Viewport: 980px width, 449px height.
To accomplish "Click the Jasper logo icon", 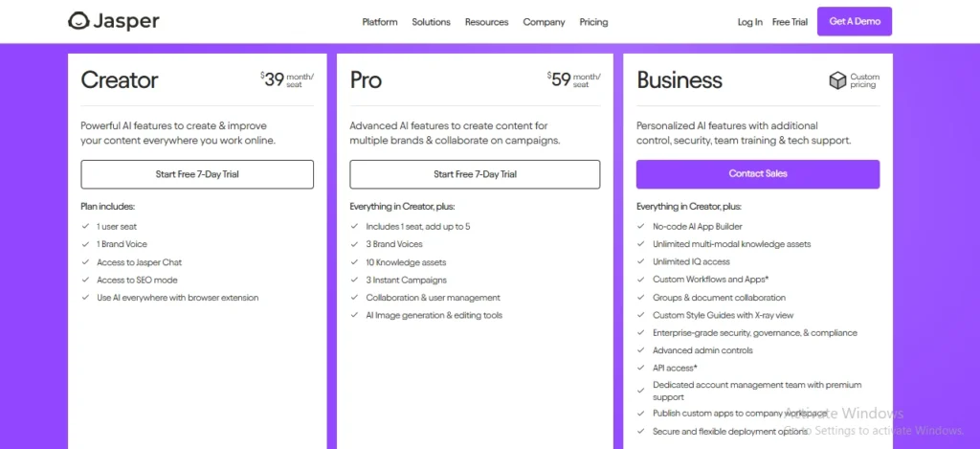I will (78, 21).
